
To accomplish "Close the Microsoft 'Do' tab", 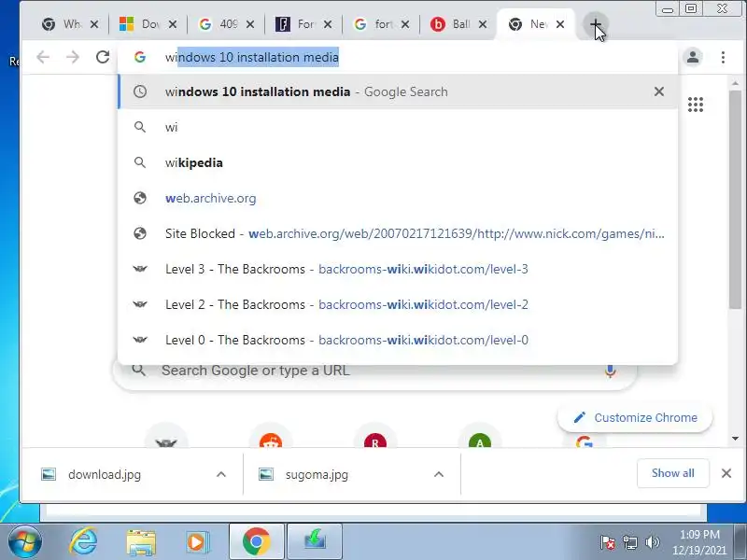I will tap(173, 24).
